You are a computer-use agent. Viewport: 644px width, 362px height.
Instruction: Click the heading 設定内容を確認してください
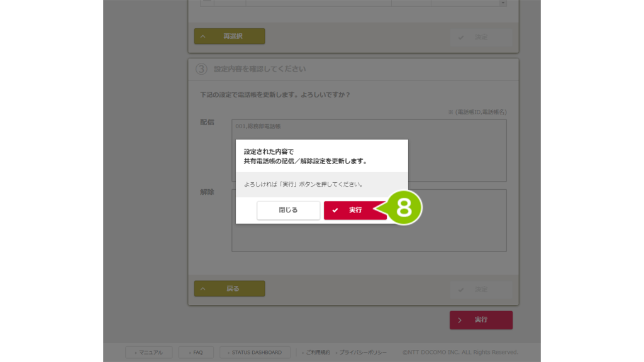pyautogui.click(x=260, y=69)
